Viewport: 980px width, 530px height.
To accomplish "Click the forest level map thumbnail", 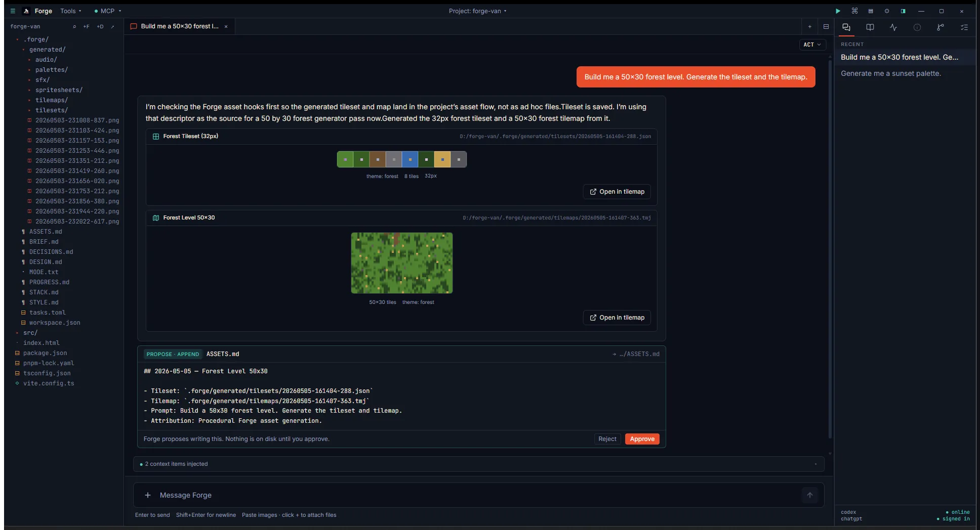I will (402, 263).
